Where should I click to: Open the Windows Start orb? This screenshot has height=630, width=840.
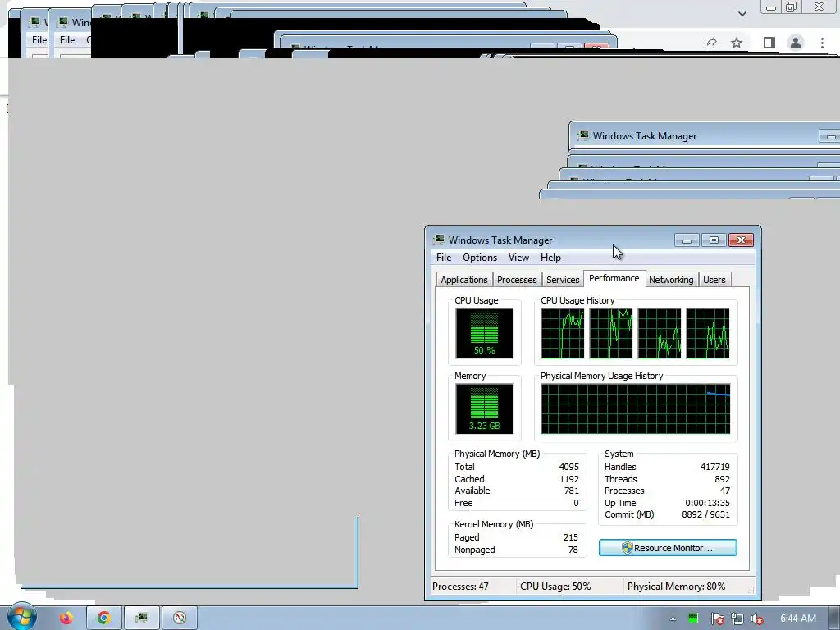point(21,618)
